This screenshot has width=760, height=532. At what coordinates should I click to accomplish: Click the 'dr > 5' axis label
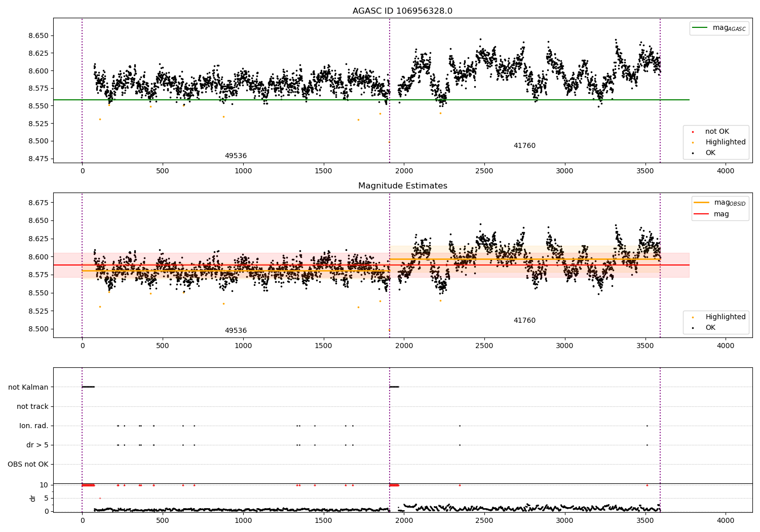pyautogui.click(x=37, y=445)
